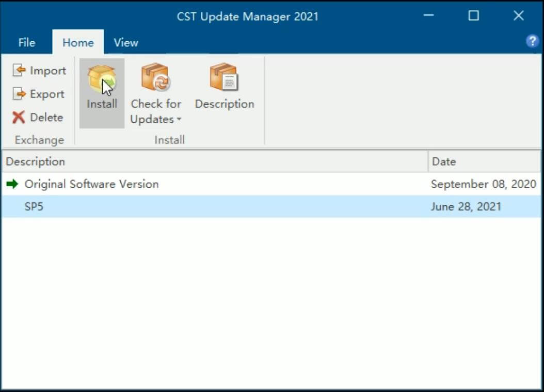Image resolution: width=544 pixels, height=392 pixels.
Task: Open the File menu tab
Action: tap(26, 43)
